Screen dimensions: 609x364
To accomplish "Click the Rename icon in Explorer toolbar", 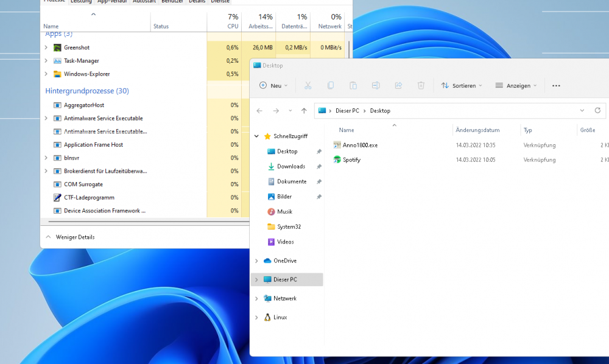I will (376, 85).
